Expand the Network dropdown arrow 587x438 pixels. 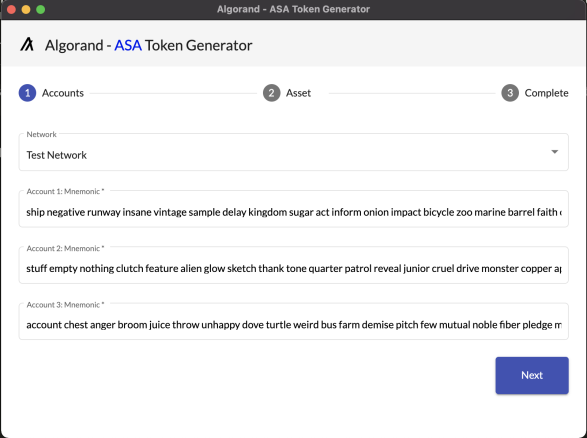coord(554,152)
